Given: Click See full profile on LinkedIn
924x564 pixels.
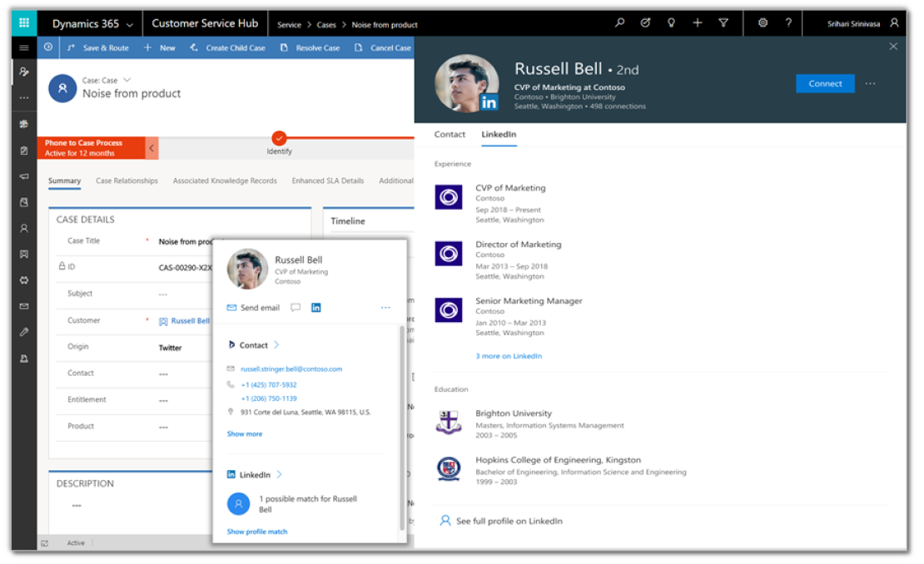Looking at the screenshot, I should pyautogui.click(x=501, y=521).
